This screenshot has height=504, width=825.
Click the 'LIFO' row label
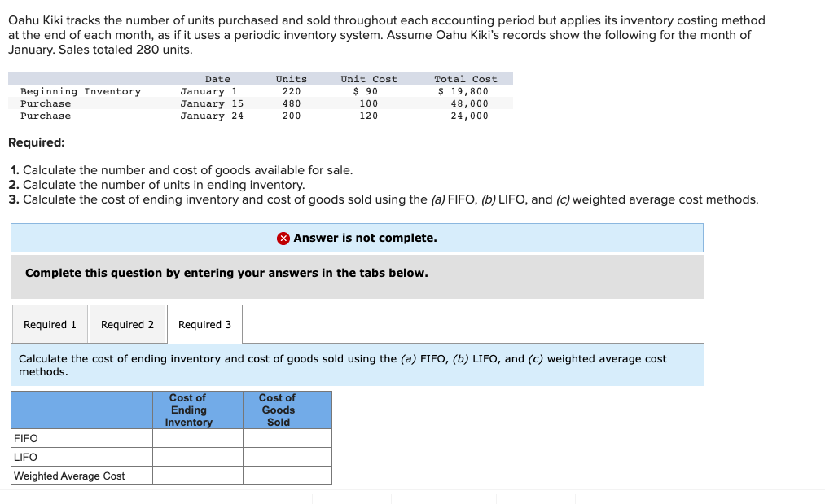click(x=25, y=457)
